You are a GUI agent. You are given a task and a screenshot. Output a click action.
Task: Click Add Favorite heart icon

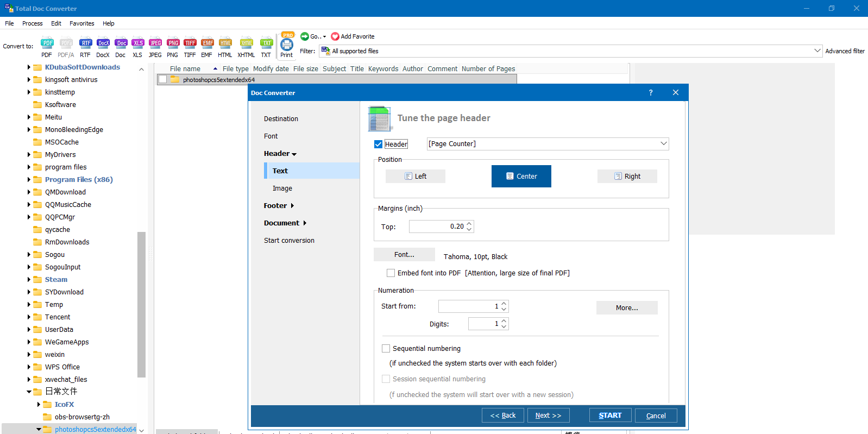coord(335,36)
